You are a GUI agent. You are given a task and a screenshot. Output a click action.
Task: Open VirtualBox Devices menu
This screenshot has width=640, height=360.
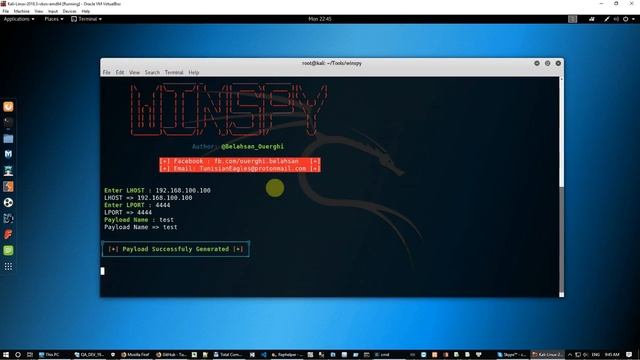[69, 11]
